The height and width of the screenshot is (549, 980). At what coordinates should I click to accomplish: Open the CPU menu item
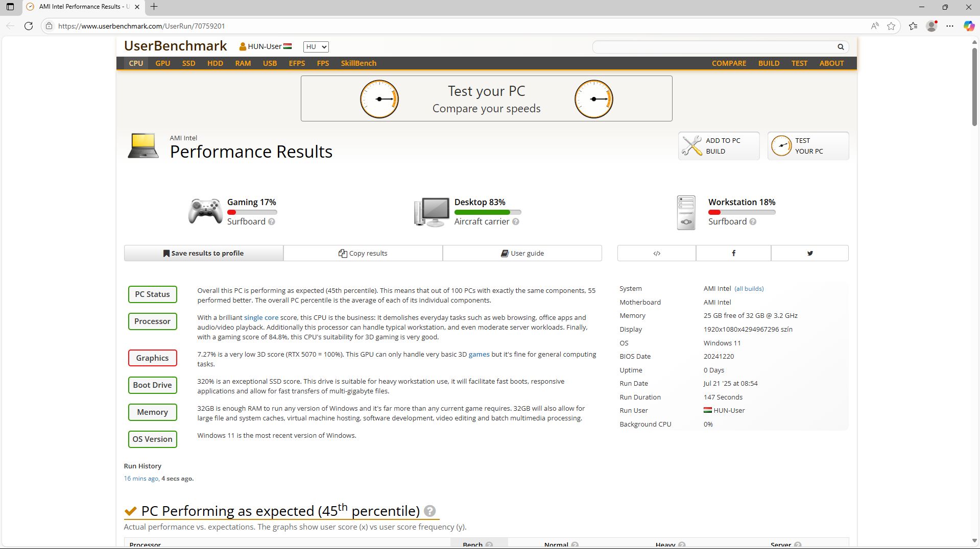point(136,63)
